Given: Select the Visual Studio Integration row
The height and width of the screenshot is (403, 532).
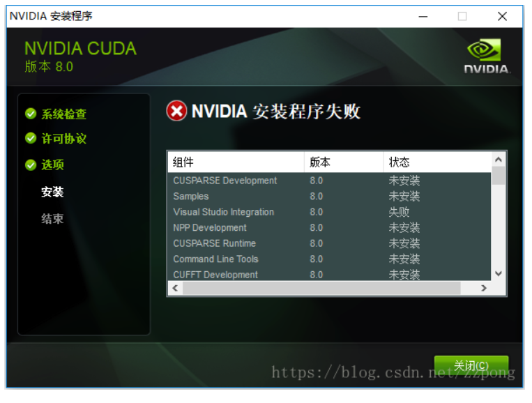Looking at the screenshot, I should pos(329,212).
